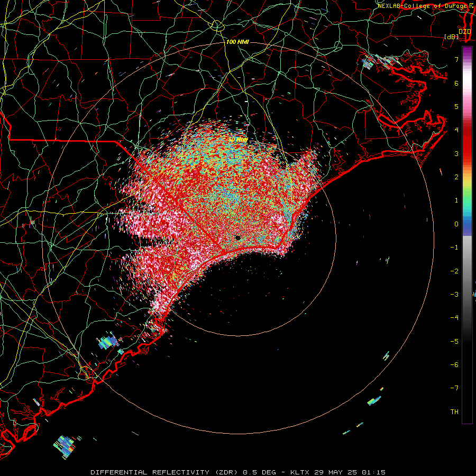This screenshot has width=476, height=476.
Task: Click the Differential Reflectivity caption at bottom
Action: (x=238, y=472)
